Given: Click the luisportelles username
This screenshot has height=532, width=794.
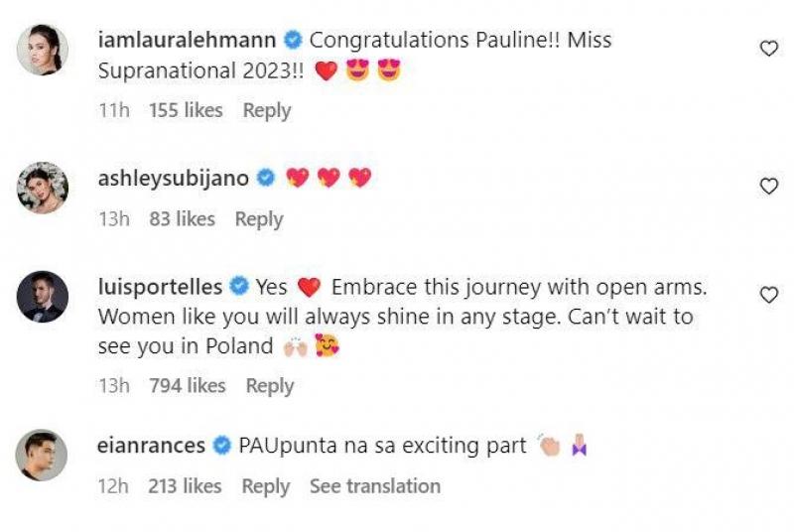Looking at the screenshot, I should [161, 288].
